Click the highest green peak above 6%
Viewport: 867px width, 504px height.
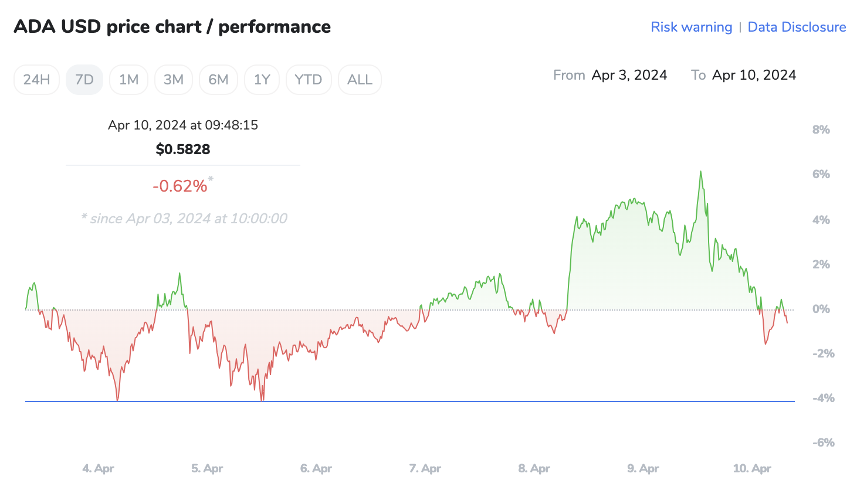point(700,172)
